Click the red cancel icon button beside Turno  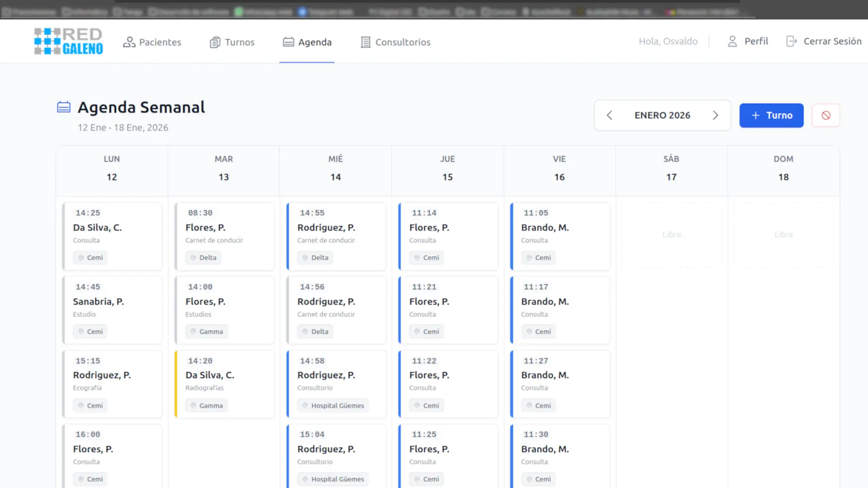[x=826, y=115]
